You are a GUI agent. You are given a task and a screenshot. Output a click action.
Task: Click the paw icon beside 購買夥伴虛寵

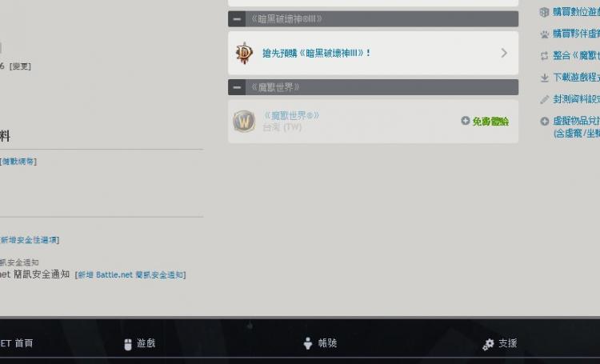pos(544,34)
